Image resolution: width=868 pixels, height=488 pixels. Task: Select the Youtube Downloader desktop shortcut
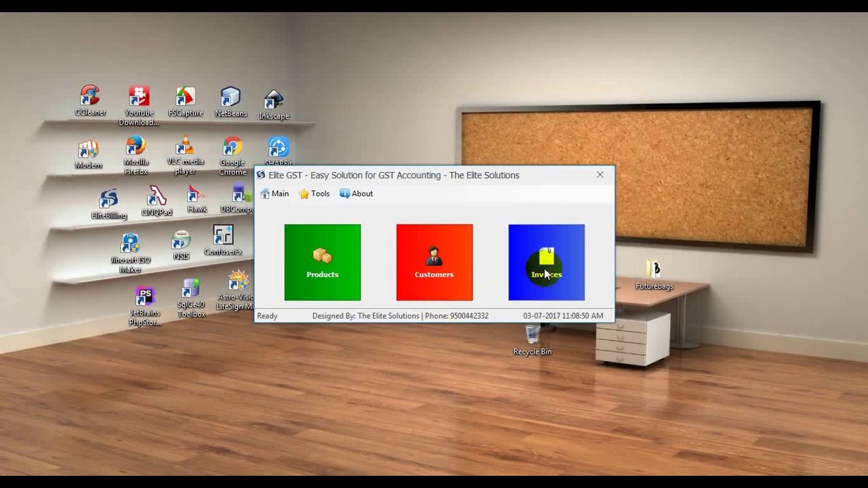pyautogui.click(x=138, y=106)
